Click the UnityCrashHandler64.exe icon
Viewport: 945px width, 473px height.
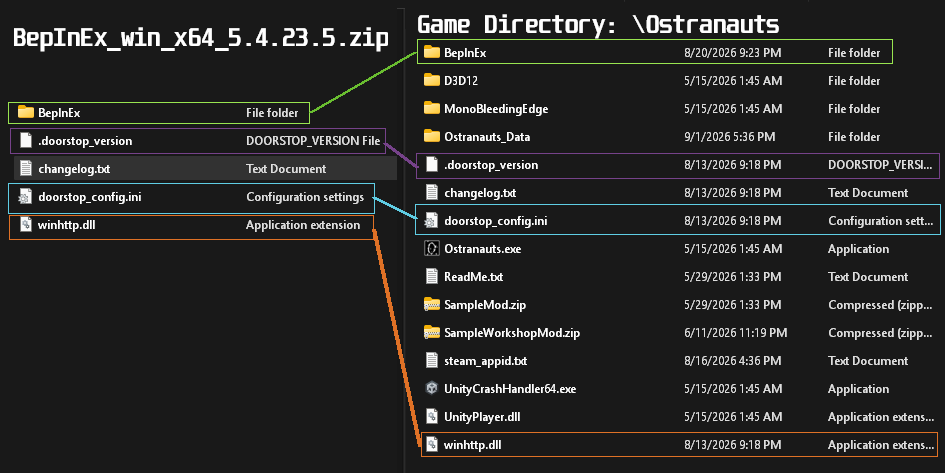pyautogui.click(x=432, y=389)
